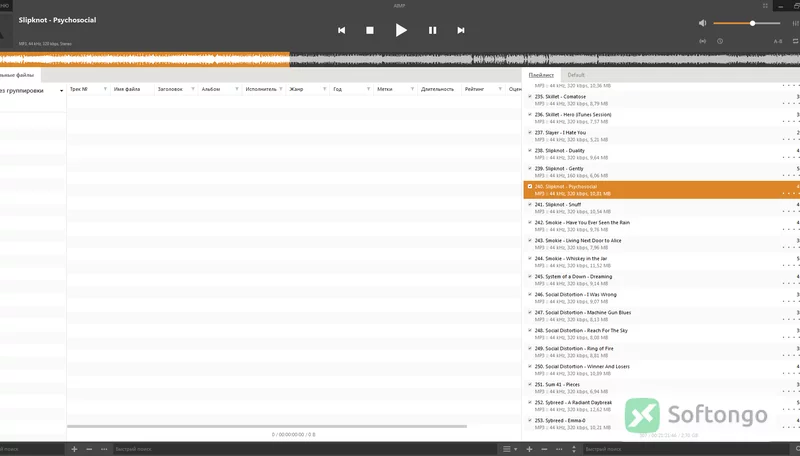Uncheck track 236 Skillet - Hero
This screenshot has width=800, height=456.
click(530, 114)
